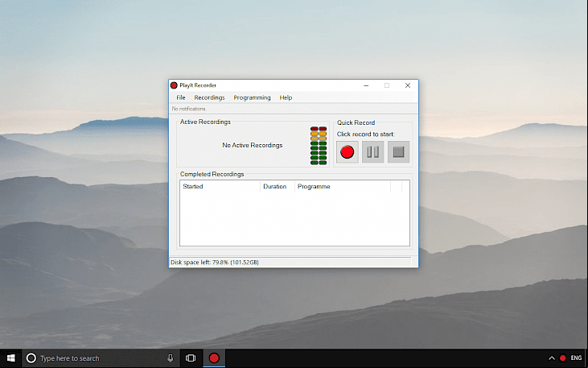
Task: Sort completed recordings by Duration column
Action: [x=278, y=187]
